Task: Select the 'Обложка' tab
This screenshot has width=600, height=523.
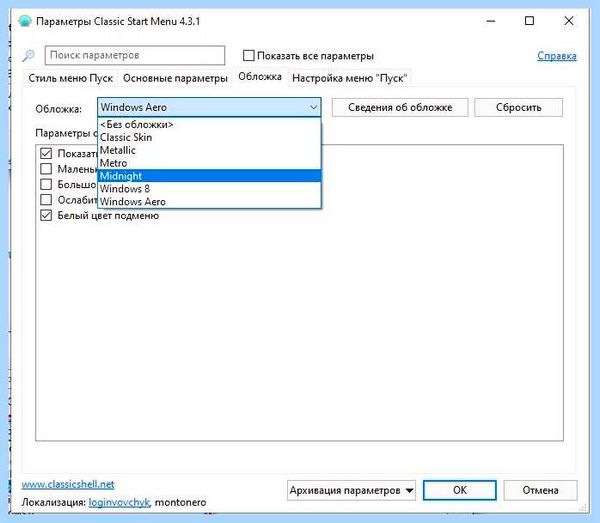Action: 260,77
